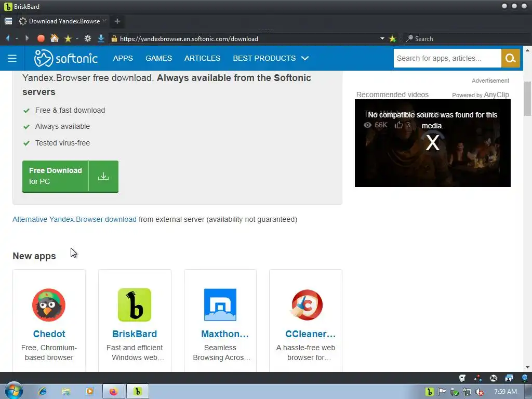The image size is (532, 399).
Task: Toggle the AD blocker icon in status bar
Action: [x=494, y=378]
